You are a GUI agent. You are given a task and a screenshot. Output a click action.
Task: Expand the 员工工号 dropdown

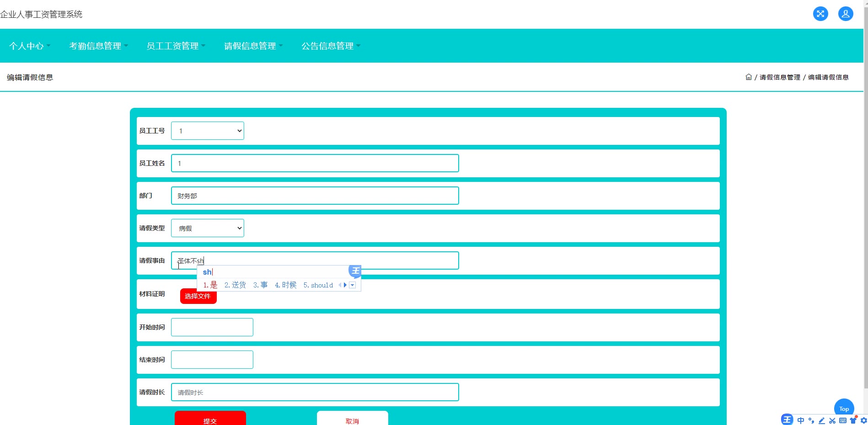click(208, 131)
